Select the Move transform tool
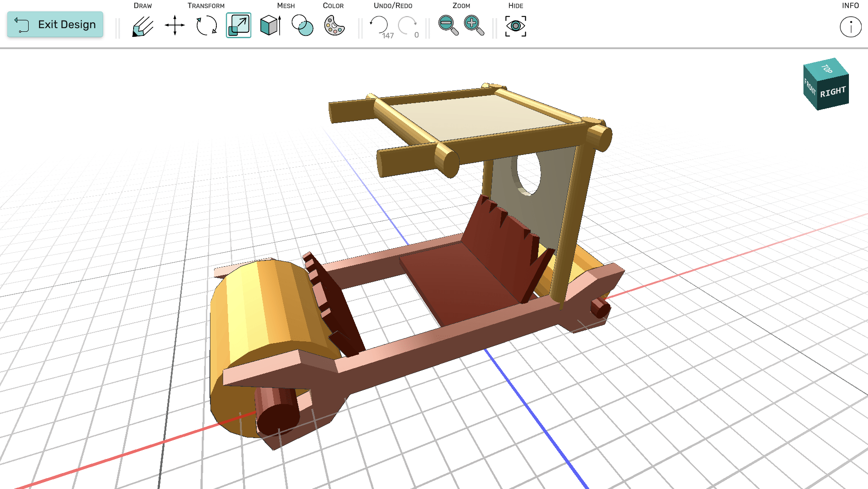The height and width of the screenshot is (489, 868). 175,26
